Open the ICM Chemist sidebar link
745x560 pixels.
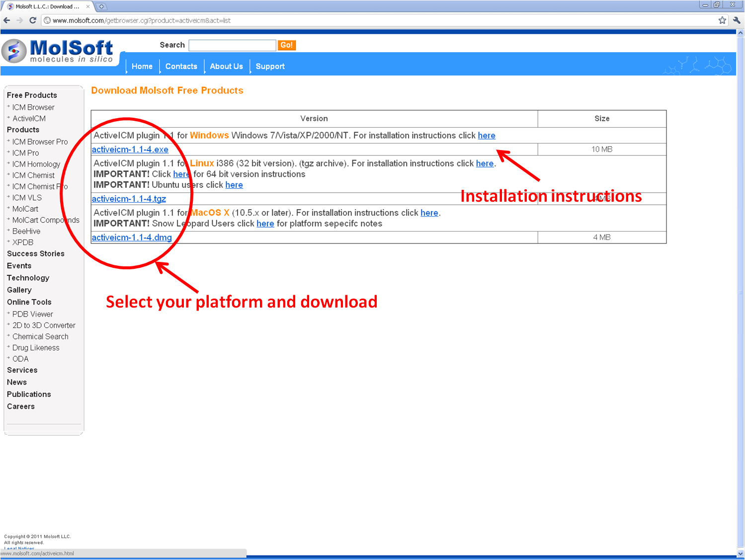pyautogui.click(x=33, y=175)
